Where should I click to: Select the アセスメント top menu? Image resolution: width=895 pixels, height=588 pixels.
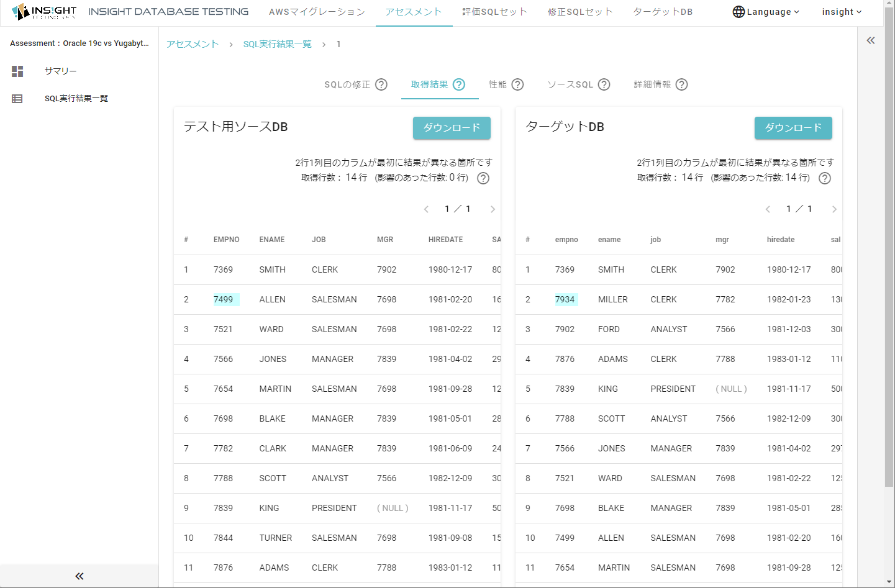click(413, 12)
